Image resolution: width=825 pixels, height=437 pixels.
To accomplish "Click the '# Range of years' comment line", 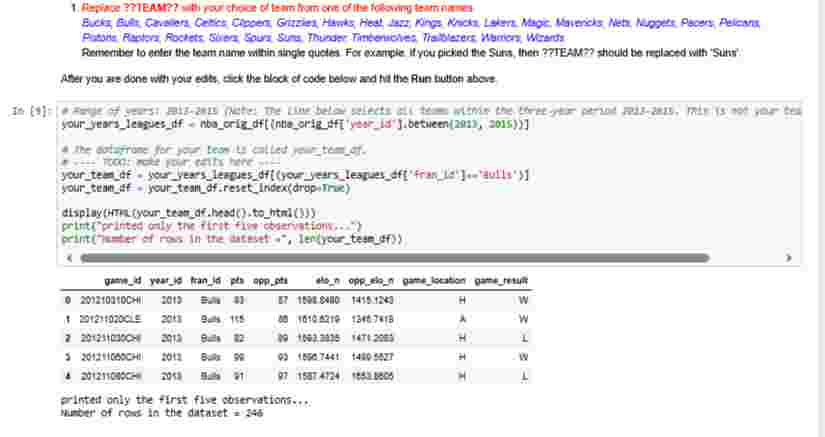I will [430, 111].
